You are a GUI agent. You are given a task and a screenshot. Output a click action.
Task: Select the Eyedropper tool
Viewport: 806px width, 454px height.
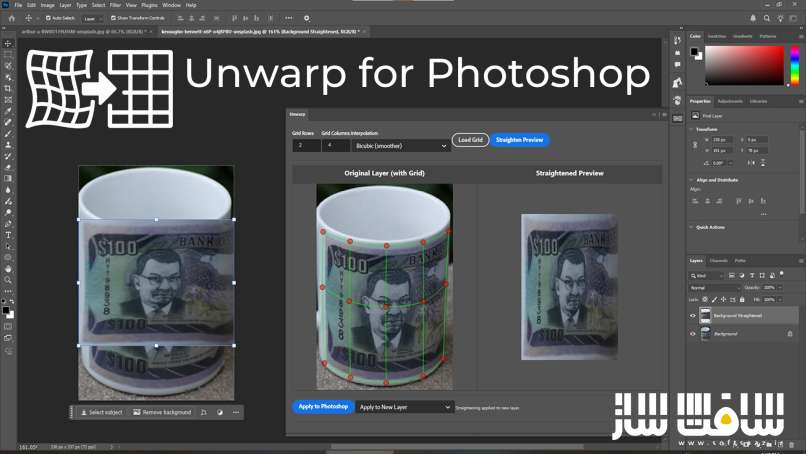(8, 111)
